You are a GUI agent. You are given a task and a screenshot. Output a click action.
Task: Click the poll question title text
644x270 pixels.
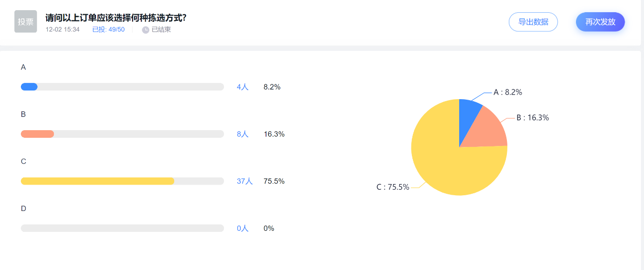tap(116, 18)
